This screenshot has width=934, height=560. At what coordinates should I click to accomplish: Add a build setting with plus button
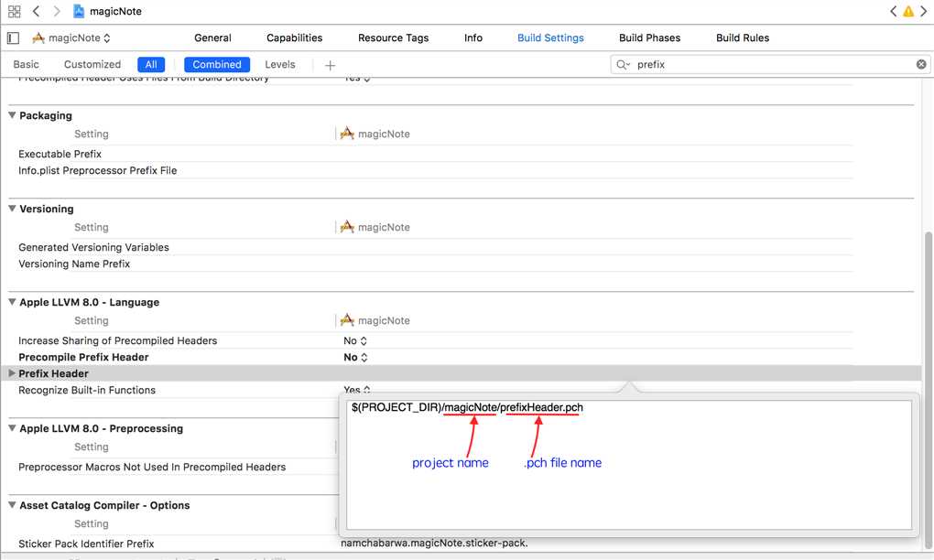330,65
